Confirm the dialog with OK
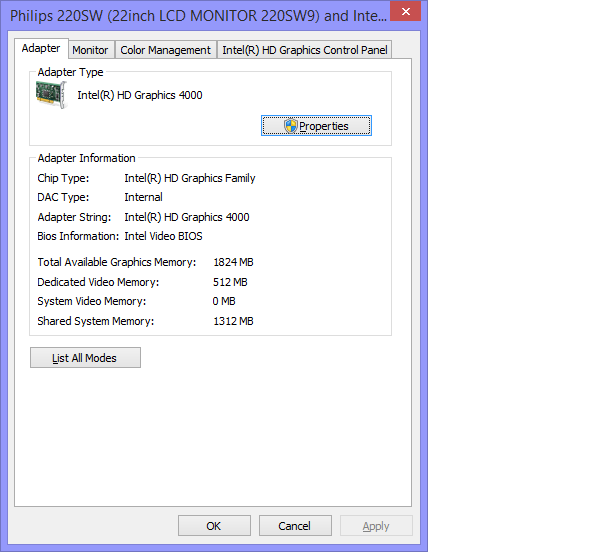This screenshot has width=614, height=552. coord(214,526)
